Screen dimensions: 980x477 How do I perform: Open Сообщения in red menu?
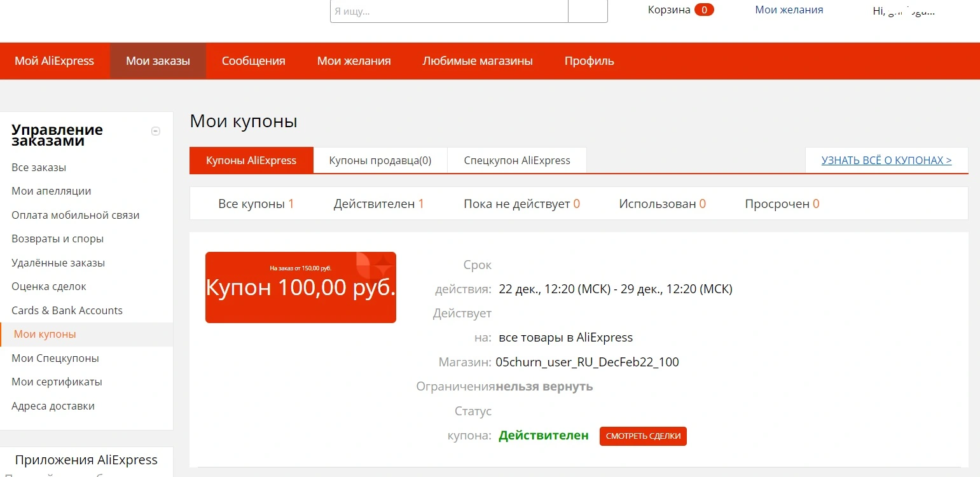click(253, 61)
